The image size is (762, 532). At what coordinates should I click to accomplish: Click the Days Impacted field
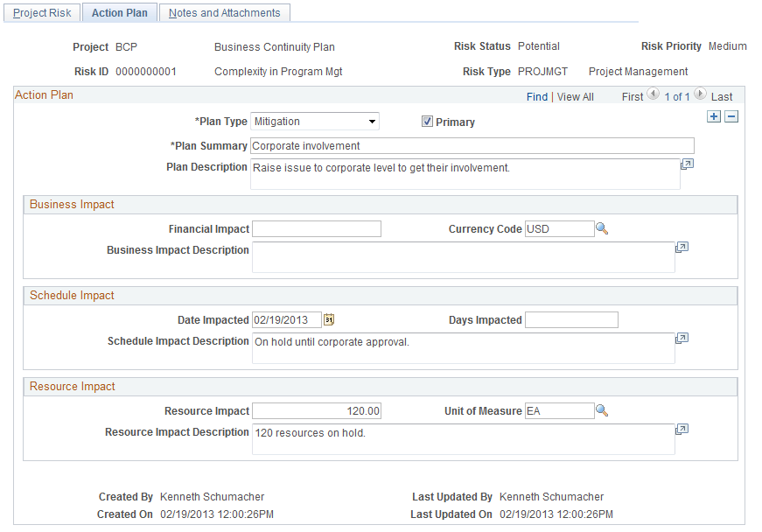tap(571, 320)
